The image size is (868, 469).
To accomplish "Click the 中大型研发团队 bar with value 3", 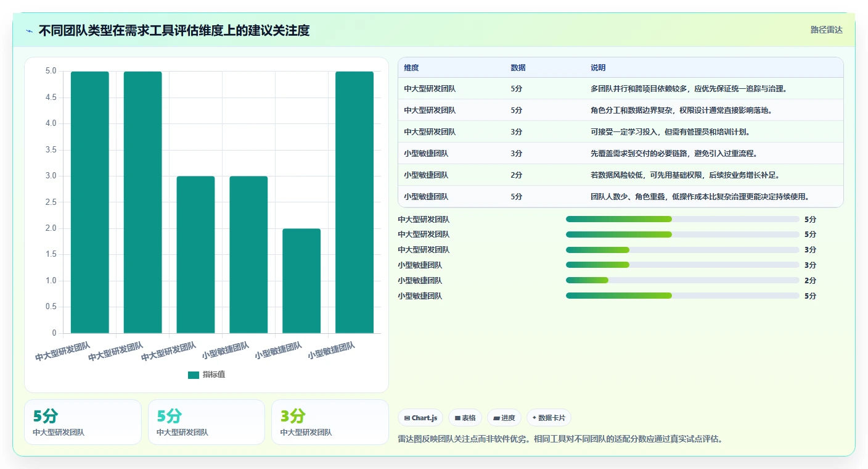I will tap(195, 255).
